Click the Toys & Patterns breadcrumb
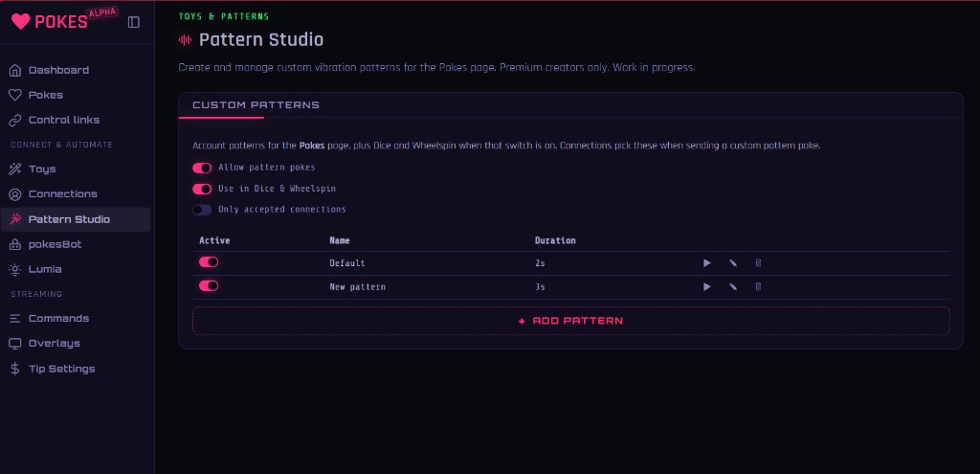The width and height of the screenshot is (980, 474). click(224, 16)
